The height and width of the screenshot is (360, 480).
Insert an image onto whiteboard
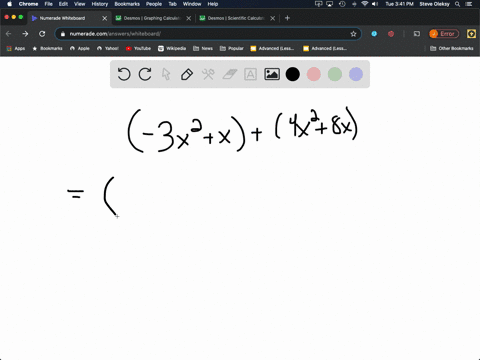point(272,74)
